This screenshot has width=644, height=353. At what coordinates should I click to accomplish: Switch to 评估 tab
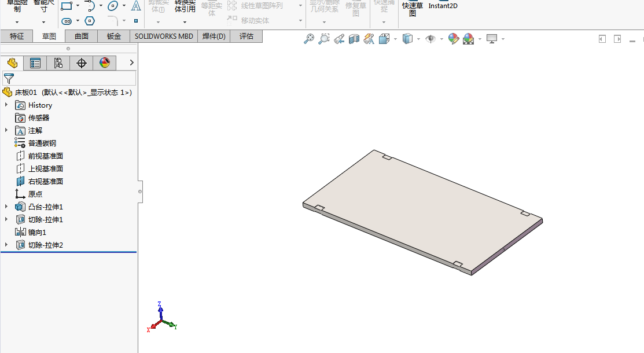pyautogui.click(x=246, y=36)
